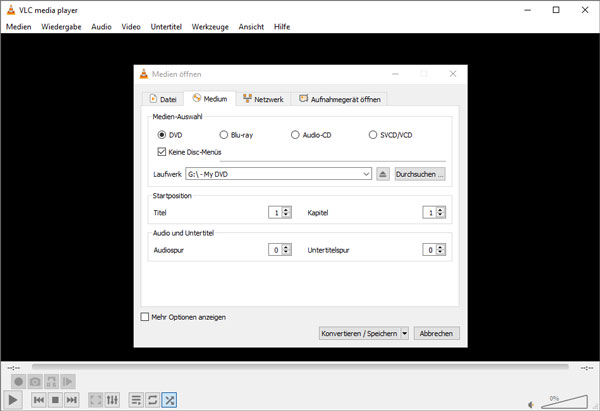Click the elapsed time label at left
This screenshot has width=600, height=411.
pos(14,368)
